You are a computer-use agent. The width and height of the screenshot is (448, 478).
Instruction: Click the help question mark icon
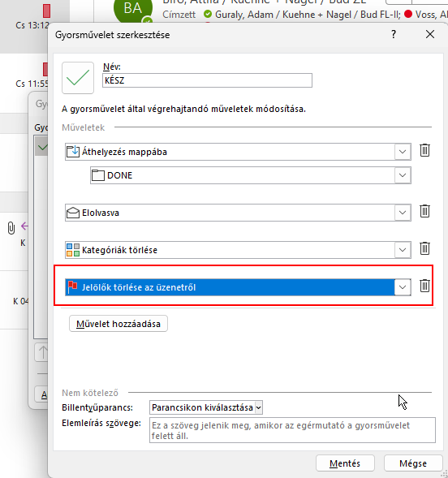click(394, 34)
